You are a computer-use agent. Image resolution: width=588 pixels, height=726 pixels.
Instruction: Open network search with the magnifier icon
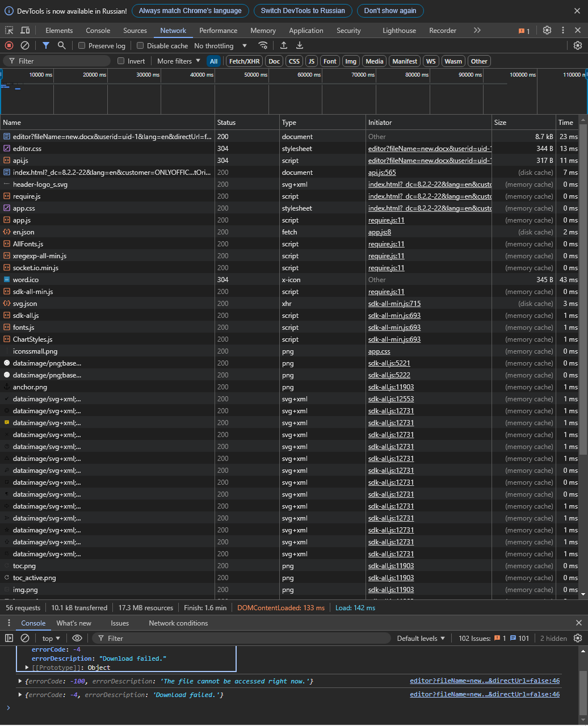pyautogui.click(x=62, y=45)
